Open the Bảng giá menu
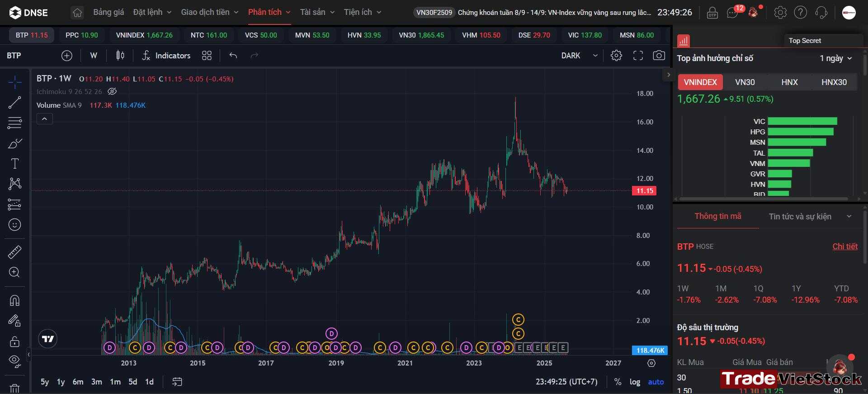The image size is (868, 394). pos(108,12)
